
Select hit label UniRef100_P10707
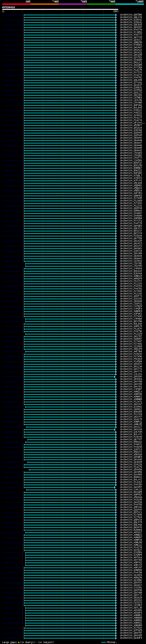click(x=131, y=281)
